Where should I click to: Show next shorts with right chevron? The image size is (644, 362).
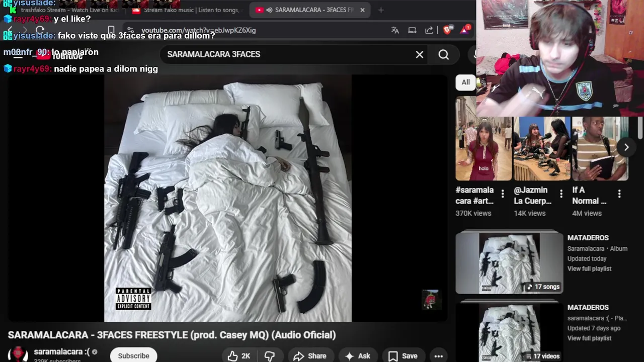point(626,147)
